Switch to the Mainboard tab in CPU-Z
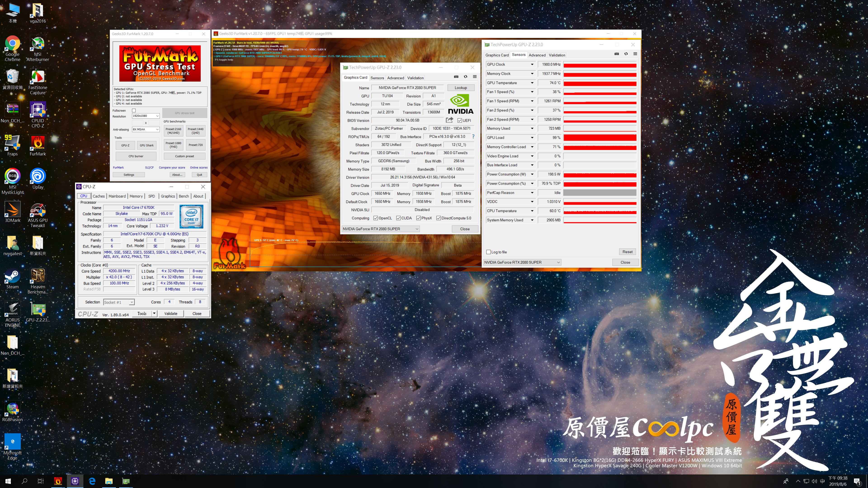Screen dimensions: 868x488 tap(117, 196)
